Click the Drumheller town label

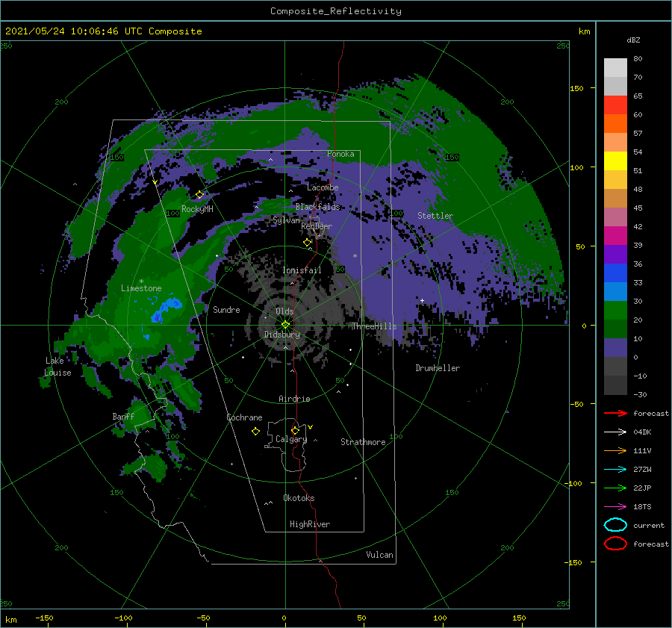[438, 368]
